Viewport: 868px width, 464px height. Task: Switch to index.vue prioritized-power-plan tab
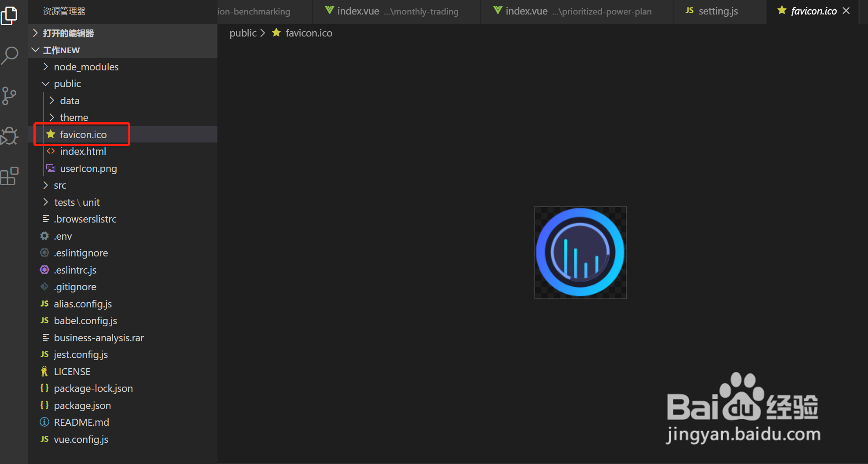point(577,11)
